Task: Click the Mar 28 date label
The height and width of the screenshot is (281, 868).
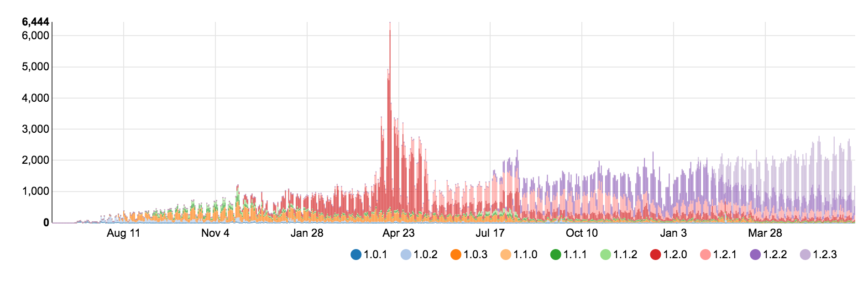Action: (x=765, y=233)
